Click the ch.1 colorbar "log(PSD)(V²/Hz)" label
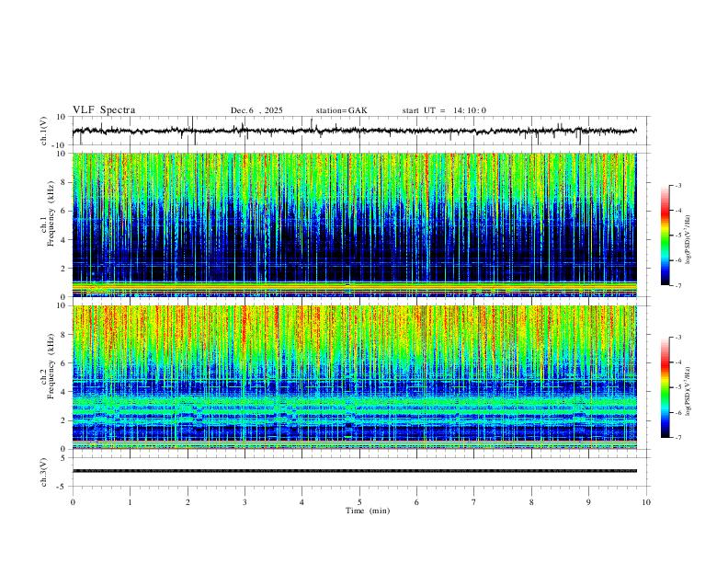Image resolution: width=728 pixels, height=563 pixels. click(688, 239)
